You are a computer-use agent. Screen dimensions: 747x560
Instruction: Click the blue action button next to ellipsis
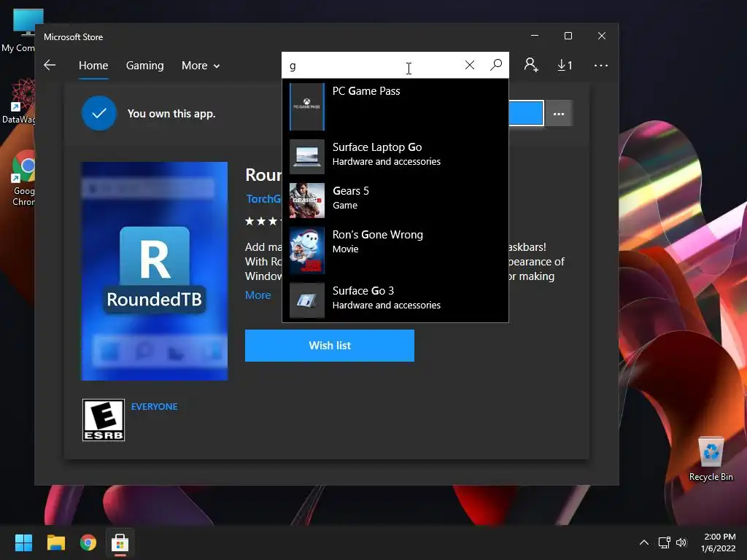[x=526, y=113]
